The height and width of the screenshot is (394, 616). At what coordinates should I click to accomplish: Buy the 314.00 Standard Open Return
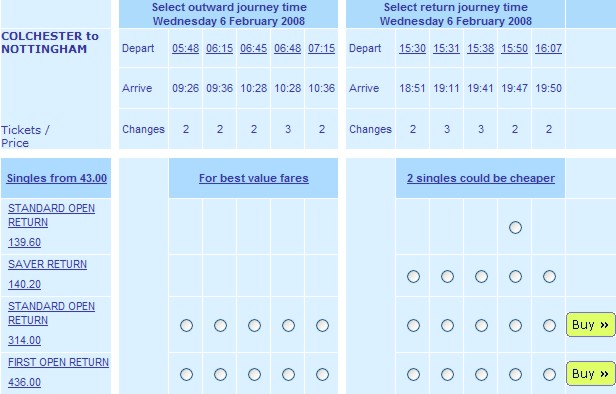coord(590,325)
